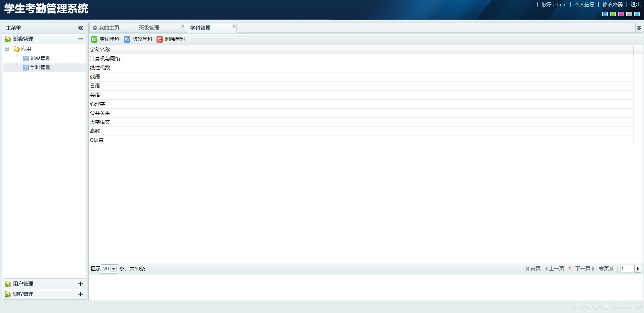
Task: Select the magenta theme swatch
Action: [621, 14]
